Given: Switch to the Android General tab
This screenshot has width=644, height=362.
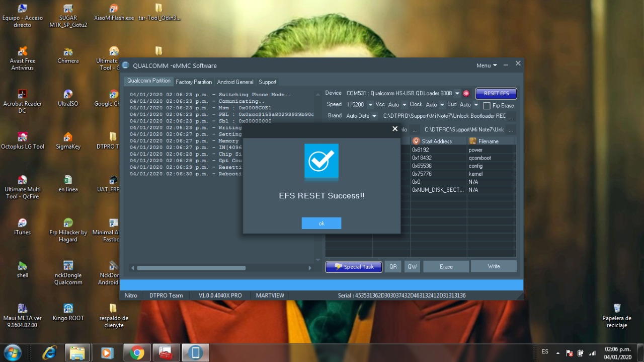Looking at the screenshot, I should [x=235, y=82].
